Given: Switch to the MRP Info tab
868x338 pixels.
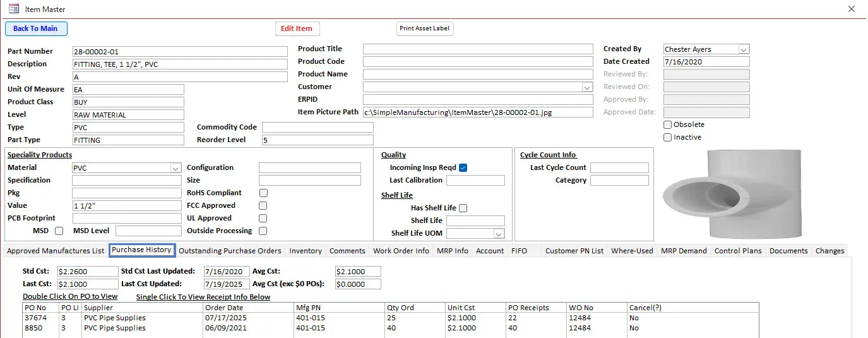Looking at the screenshot, I should click(x=453, y=251).
